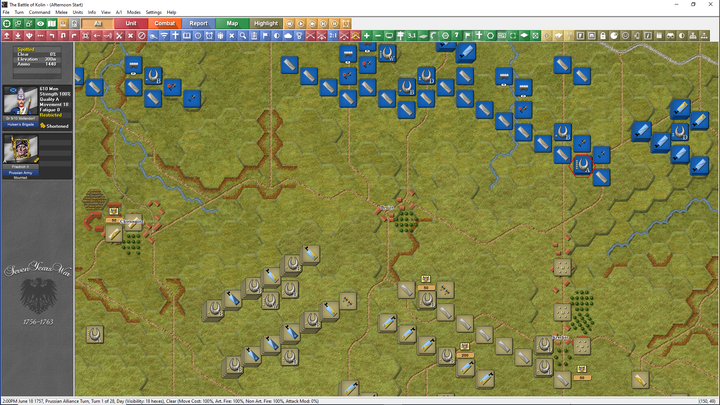Click the olive smiley face icon
This screenshot has width=720, height=405.
pos(625,35)
